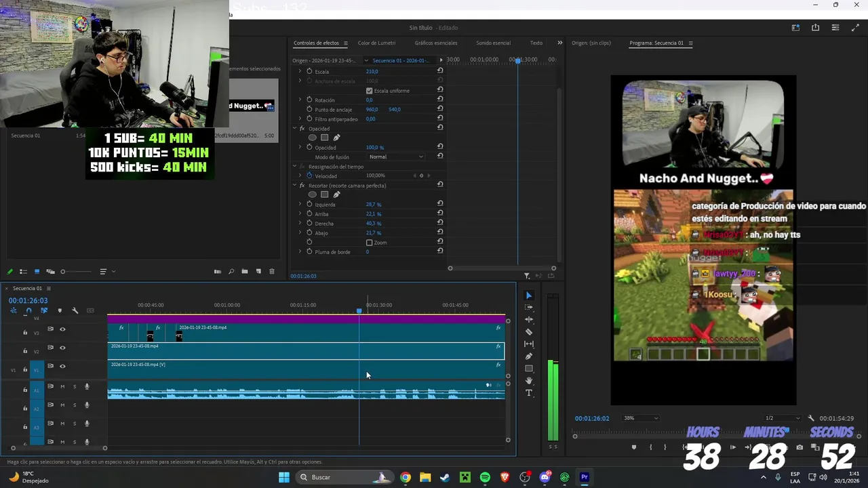The image size is (868, 488).
Task: Open the source clip dropdown arrow
Action: click(366, 60)
